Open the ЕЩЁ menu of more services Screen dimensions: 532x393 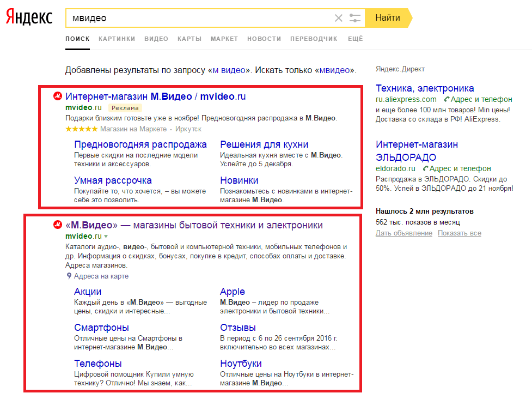(355, 39)
